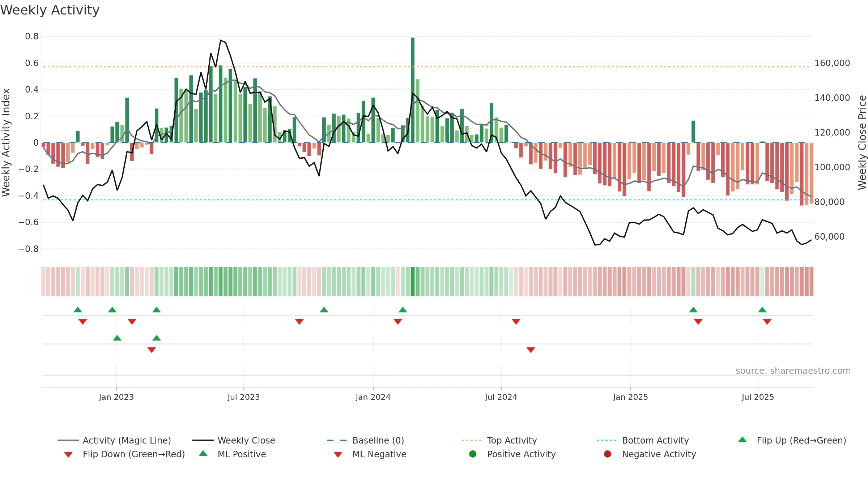
Task: Select the Flip Up triangle in October 2023
Action: [324, 310]
